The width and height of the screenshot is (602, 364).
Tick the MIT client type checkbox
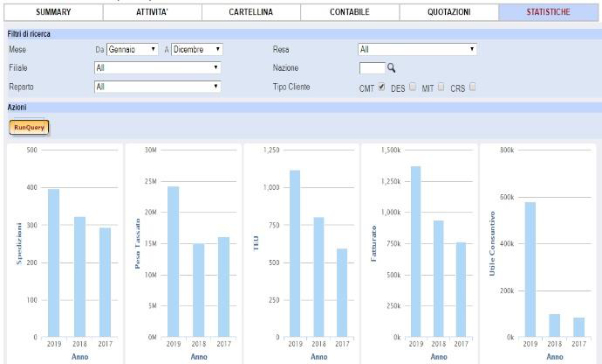pyautogui.click(x=441, y=87)
